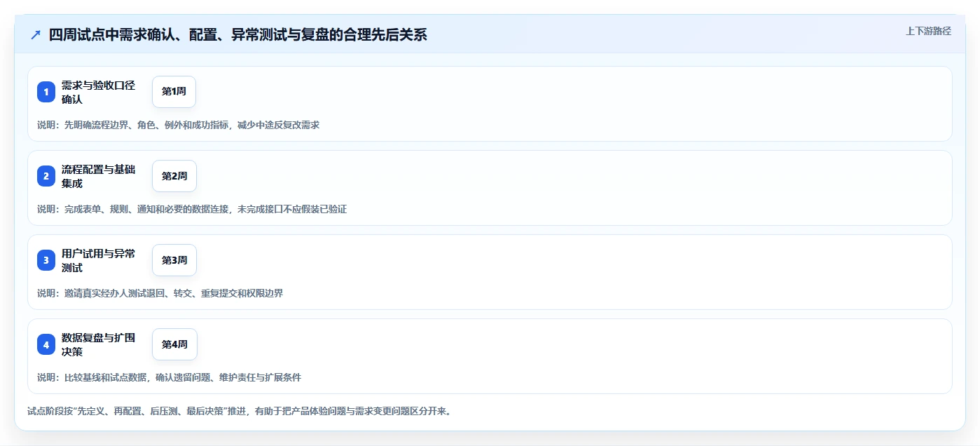Click the 上下游路径 label in the header
The width and height of the screenshot is (980, 446).
coord(928,31)
